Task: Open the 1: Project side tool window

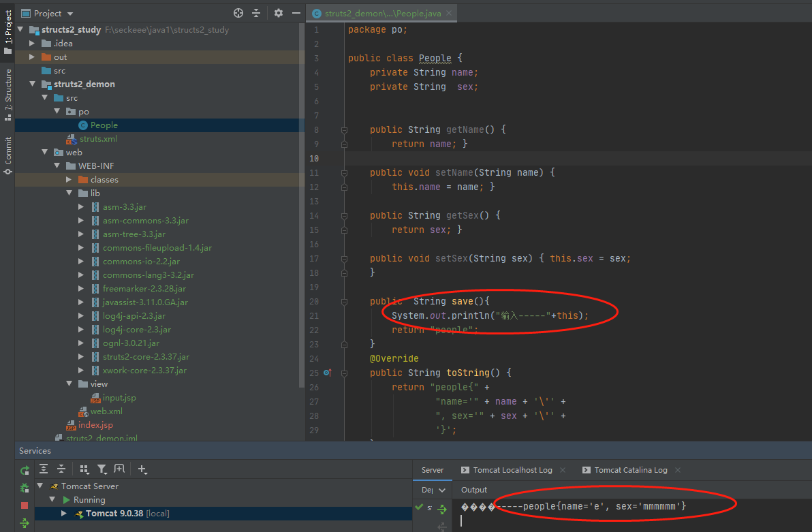Action: [7, 31]
